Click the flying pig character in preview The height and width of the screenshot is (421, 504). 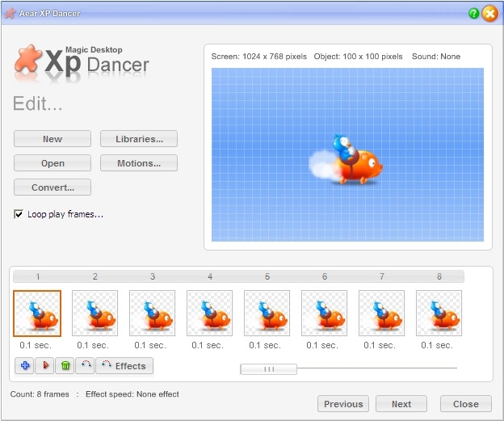click(x=346, y=159)
